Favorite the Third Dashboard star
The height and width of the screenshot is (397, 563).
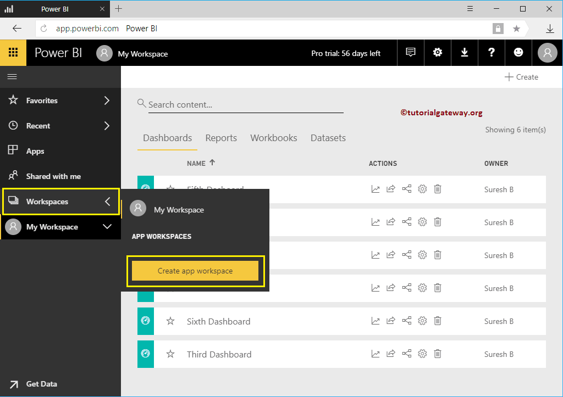pyautogui.click(x=170, y=354)
